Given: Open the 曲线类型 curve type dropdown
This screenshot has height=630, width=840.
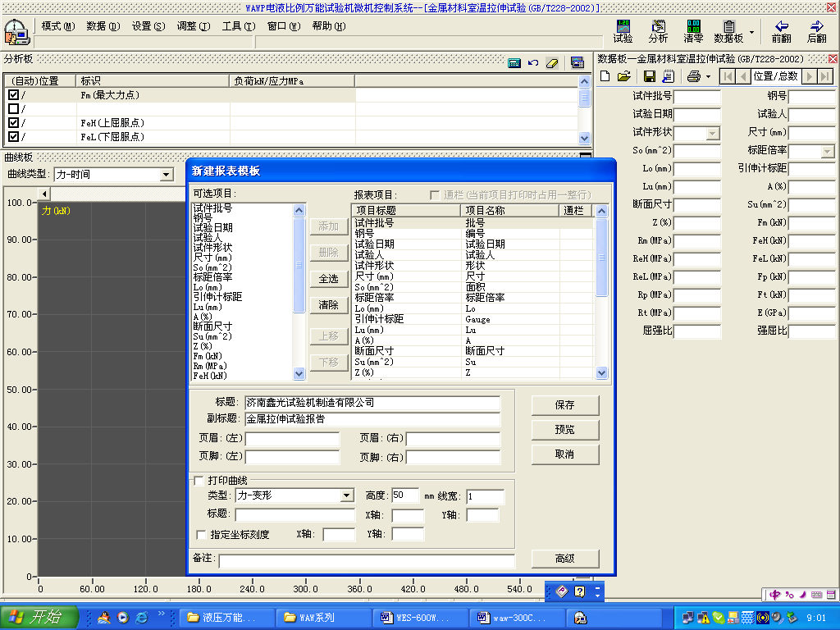Looking at the screenshot, I should pyautogui.click(x=166, y=175).
